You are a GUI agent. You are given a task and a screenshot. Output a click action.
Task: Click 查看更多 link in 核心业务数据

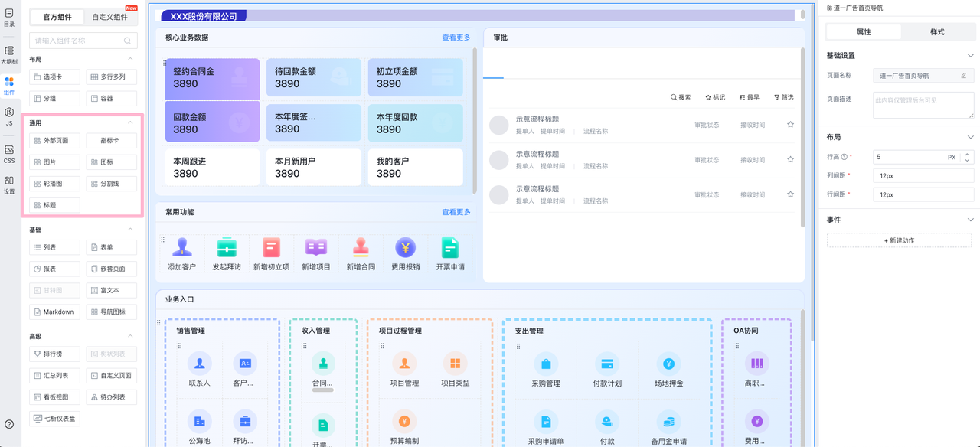[x=456, y=38]
